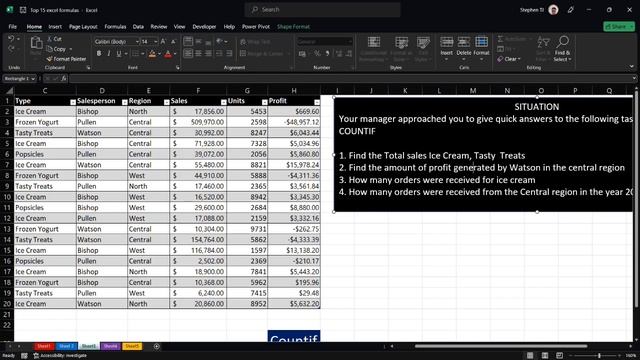This screenshot has height=360, width=640.
Task: Switch to Page Layout view icon
Action: click(x=545, y=356)
